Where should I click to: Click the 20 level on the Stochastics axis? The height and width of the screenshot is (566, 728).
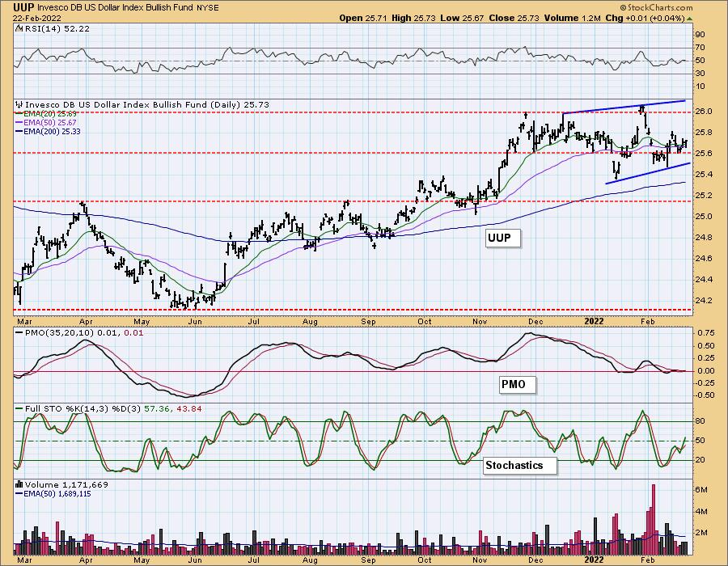click(x=700, y=460)
